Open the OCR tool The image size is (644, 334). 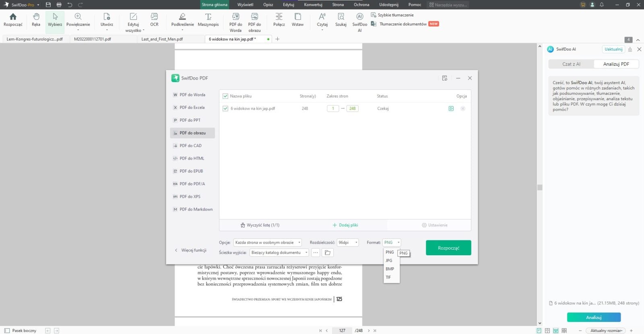tap(154, 20)
